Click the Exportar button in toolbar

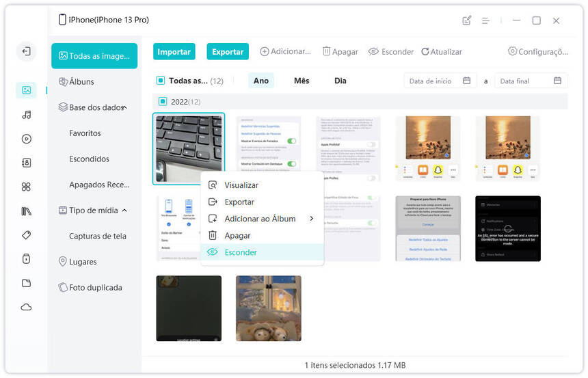(228, 52)
